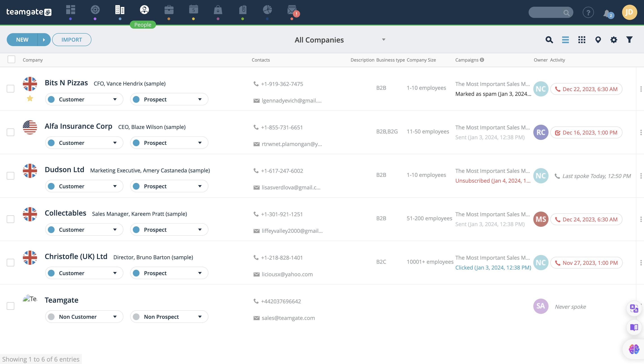Open the Companies building icon in navbar
The width and height of the screenshot is (644, 364).
[120, 10]
